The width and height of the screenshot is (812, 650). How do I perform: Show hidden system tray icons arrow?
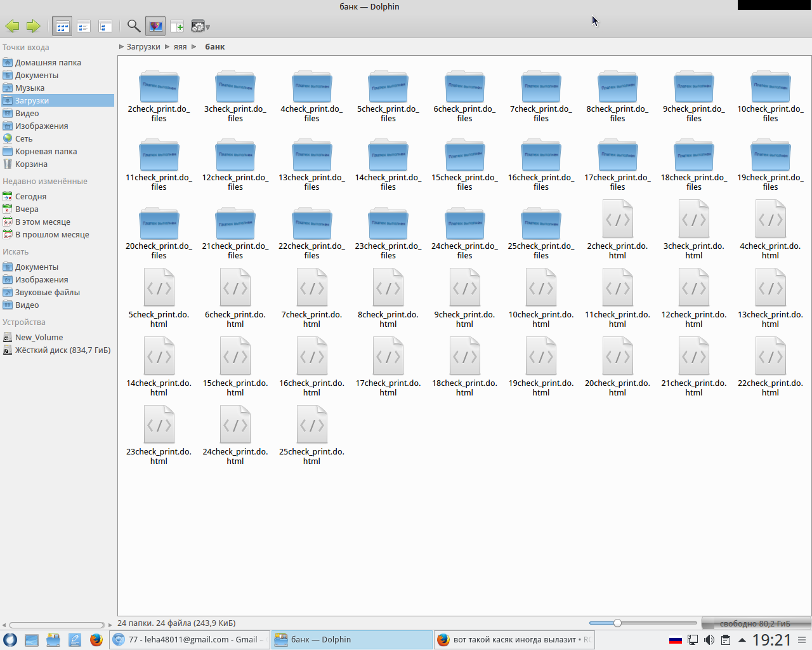(x=742, y=640)
